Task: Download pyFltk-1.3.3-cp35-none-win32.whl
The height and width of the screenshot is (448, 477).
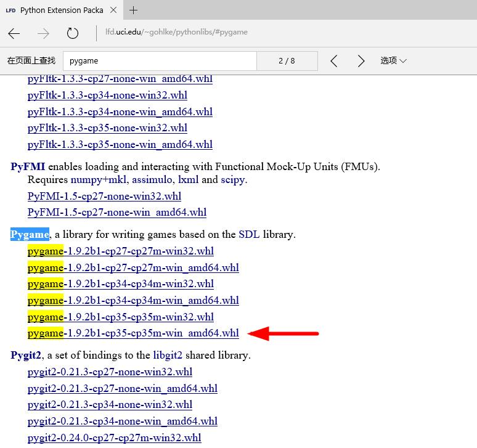Action: [x=107, y=128]
